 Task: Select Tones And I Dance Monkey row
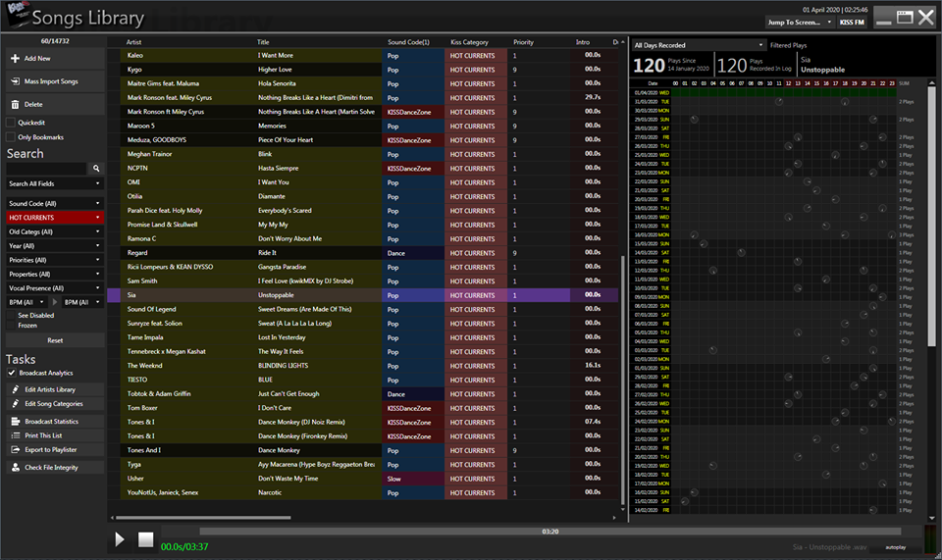pyautogui.click(x=363, y=450)
